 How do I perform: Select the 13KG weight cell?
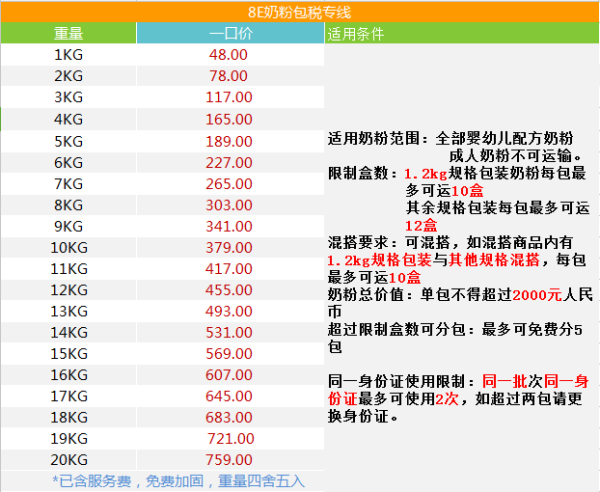68,311
